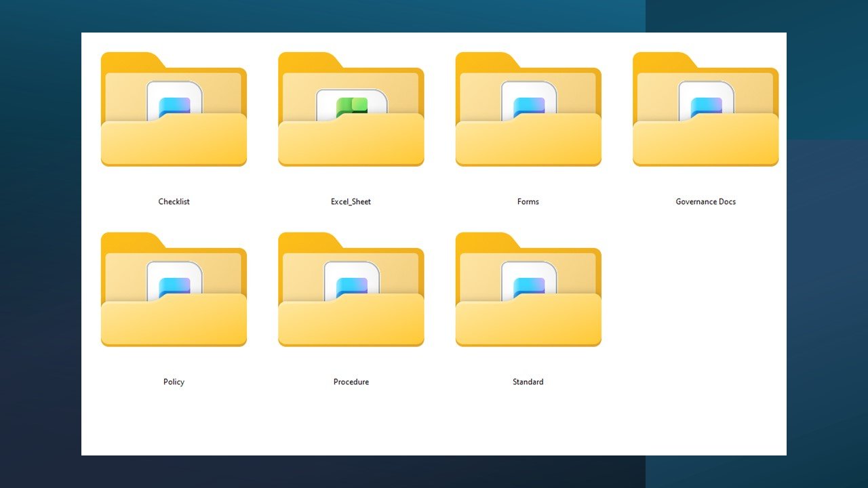Select the Word document preview inside Policy folder
Image resolution: width=868 pixels, height=488 pixels.
pyautogui.click(x=174, y=285)
